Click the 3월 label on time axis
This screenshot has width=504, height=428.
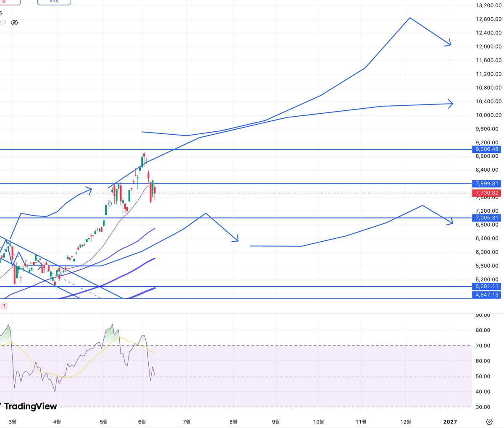point(13,421)
